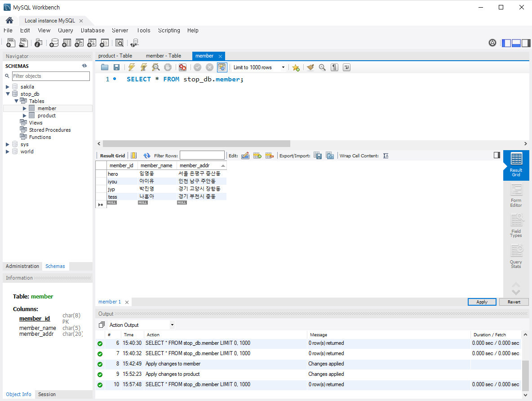The height and width of the screenshot is (401, 532).
Task: Collapse the Tables folder
Action: pyautogui.click(x=16, y=101)
